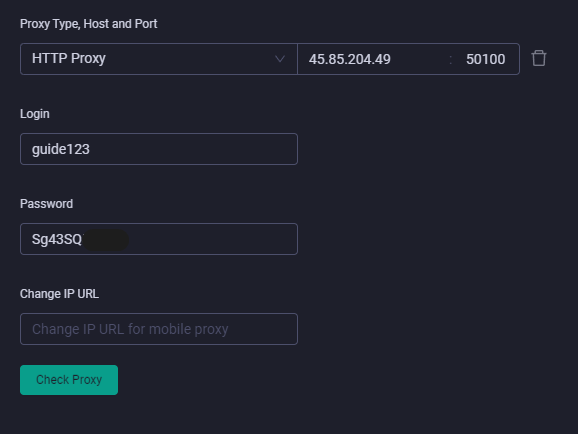
Task: Focus the Password input field
Action: 159,239
